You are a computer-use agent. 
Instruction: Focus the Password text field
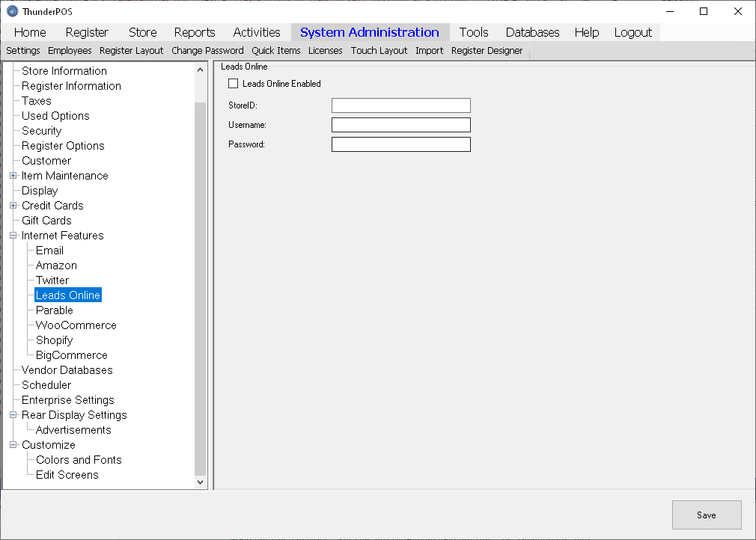coord(400,144)
